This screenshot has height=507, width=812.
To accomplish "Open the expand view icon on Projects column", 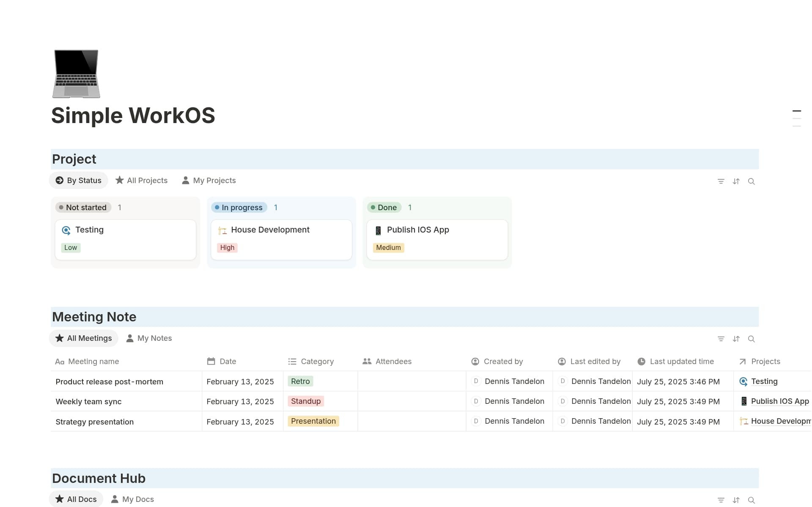I will (742, 362).
